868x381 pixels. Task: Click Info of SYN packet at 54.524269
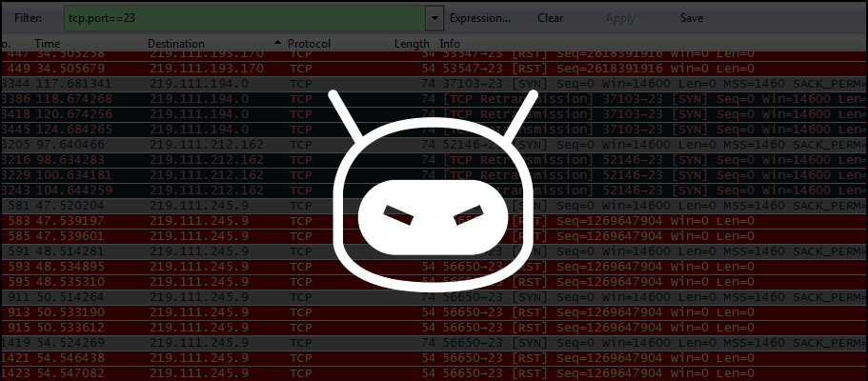click(654, 343)
